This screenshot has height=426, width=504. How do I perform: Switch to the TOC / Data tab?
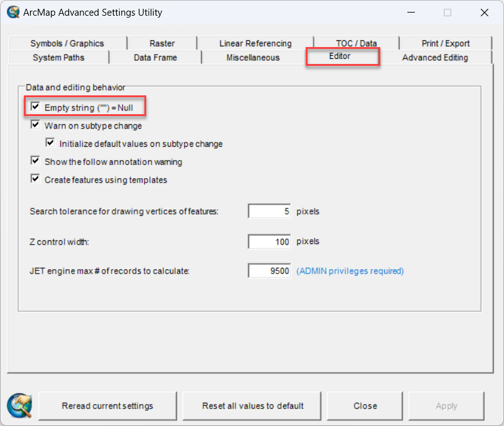click(355, 43)
